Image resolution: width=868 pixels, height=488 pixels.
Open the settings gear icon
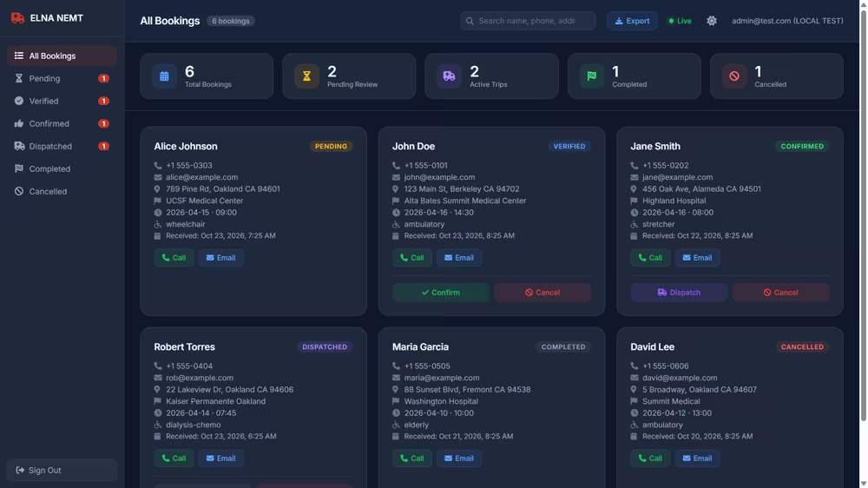point(712,21)
